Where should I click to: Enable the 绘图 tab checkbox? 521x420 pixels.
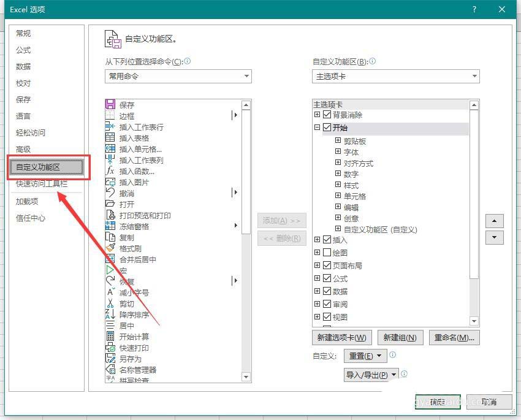click(x=327, y=253)
